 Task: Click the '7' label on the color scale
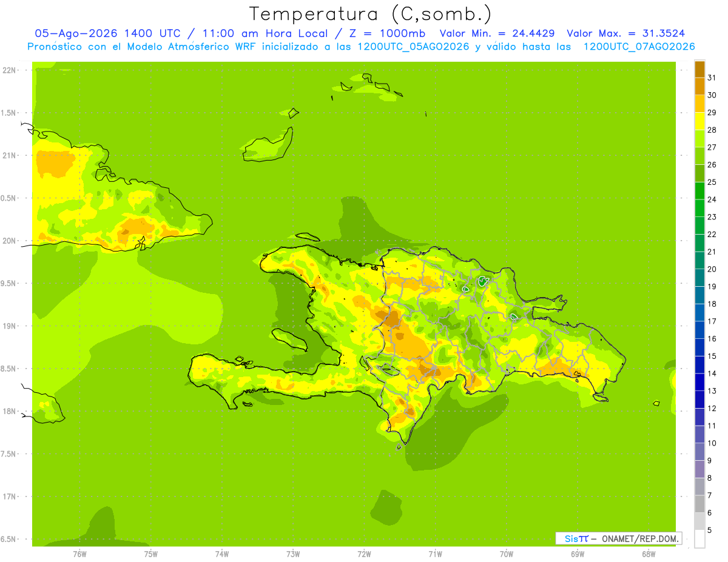[x=710, y=495]
